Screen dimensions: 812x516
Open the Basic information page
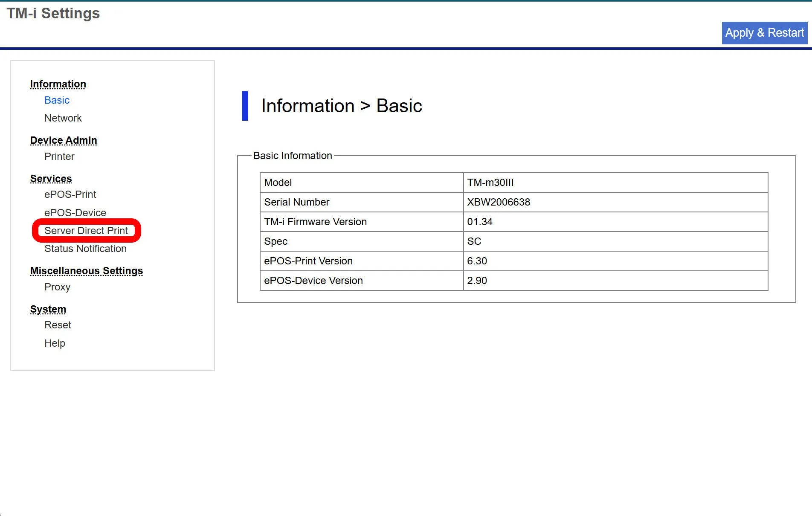pos(57,100)
